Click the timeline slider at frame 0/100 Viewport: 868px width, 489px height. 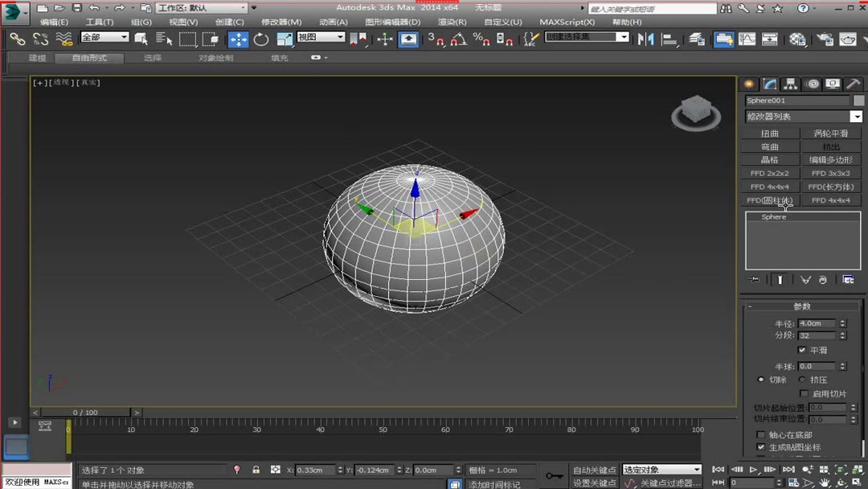click(x=84, y=412)
